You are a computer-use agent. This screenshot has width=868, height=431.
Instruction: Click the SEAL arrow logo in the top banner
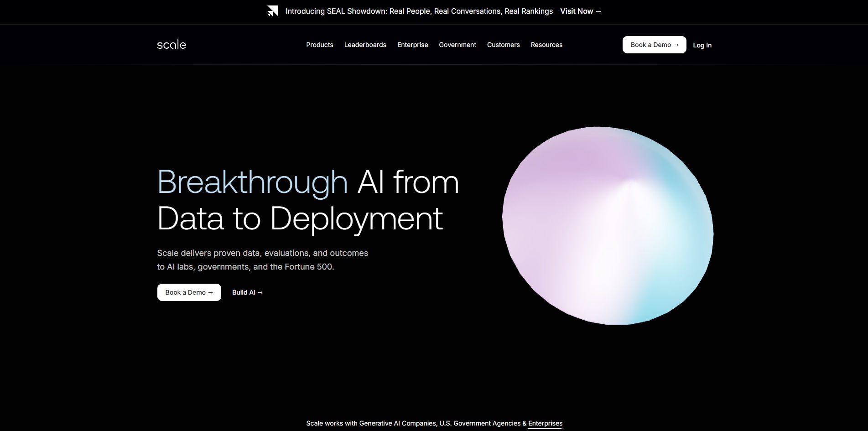tap(272, 11)
